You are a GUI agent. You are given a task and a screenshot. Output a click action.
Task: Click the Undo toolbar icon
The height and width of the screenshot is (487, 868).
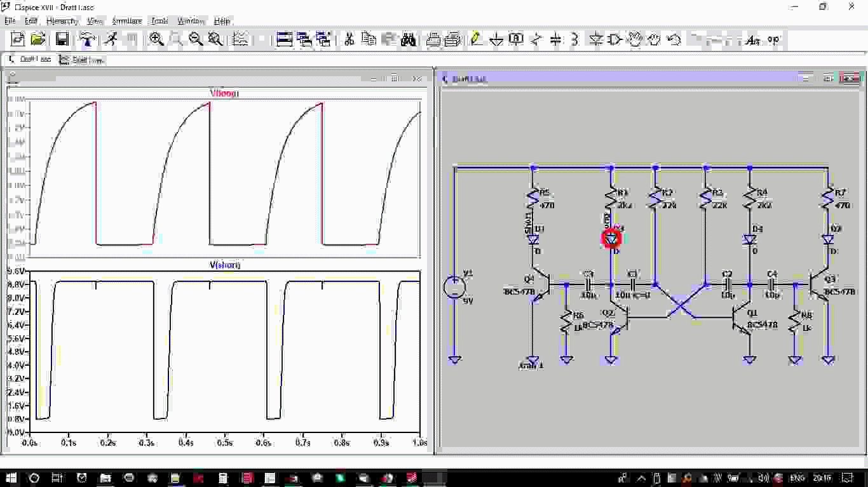coord(674,39)
